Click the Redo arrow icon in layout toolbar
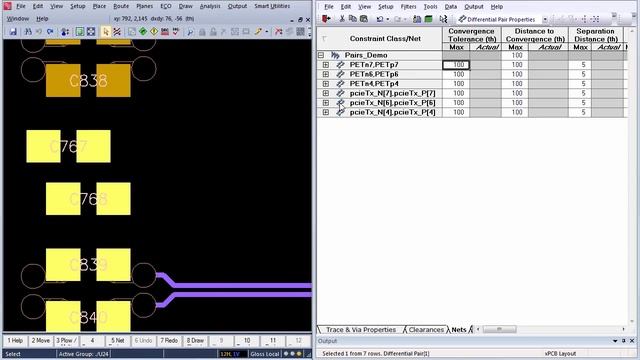 click(x=50, y=31)
